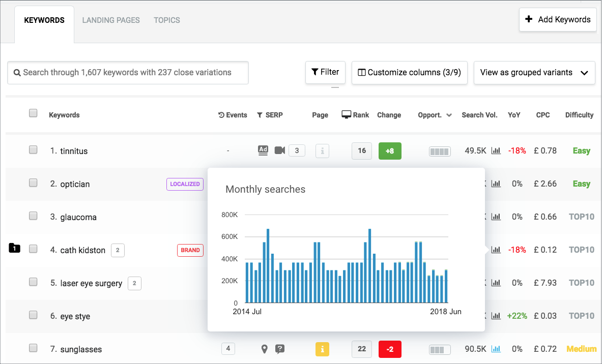This screenshot has height=364, width=602.
Task: Sort by the Opport. column dropdown arrow
Action: tap(449, 115)
